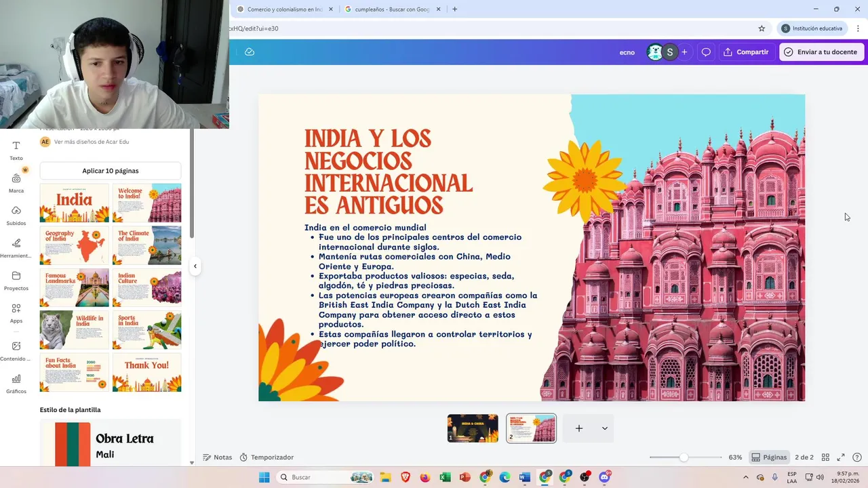This screenshot has height=488, width=868.
Task: Apply the Welcome to India template
Action: pos(146,203)
